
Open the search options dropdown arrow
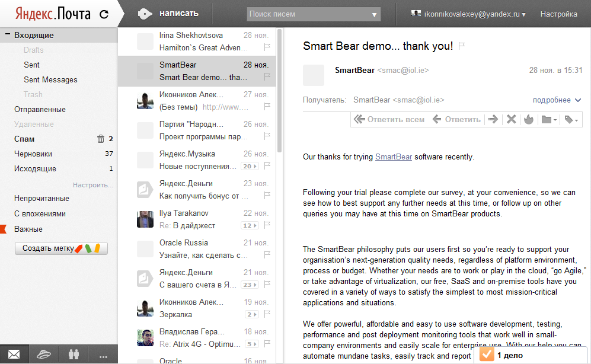tap(374, 15)
